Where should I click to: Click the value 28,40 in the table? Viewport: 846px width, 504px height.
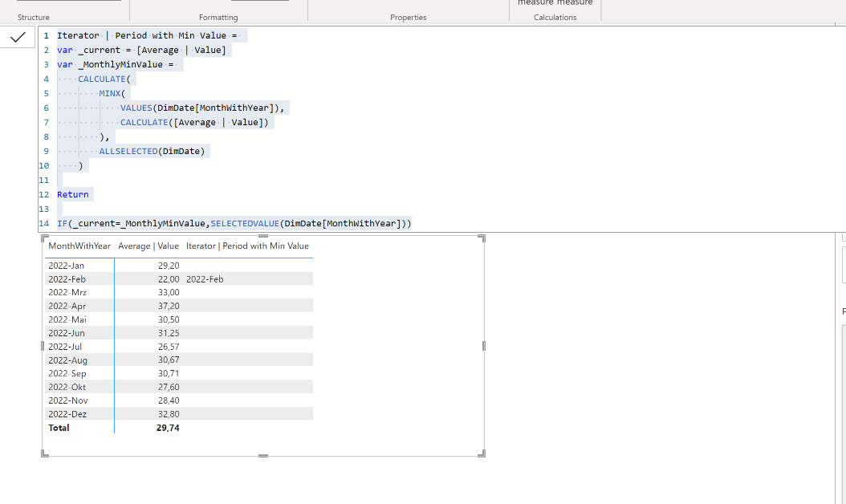coord(169,400)
